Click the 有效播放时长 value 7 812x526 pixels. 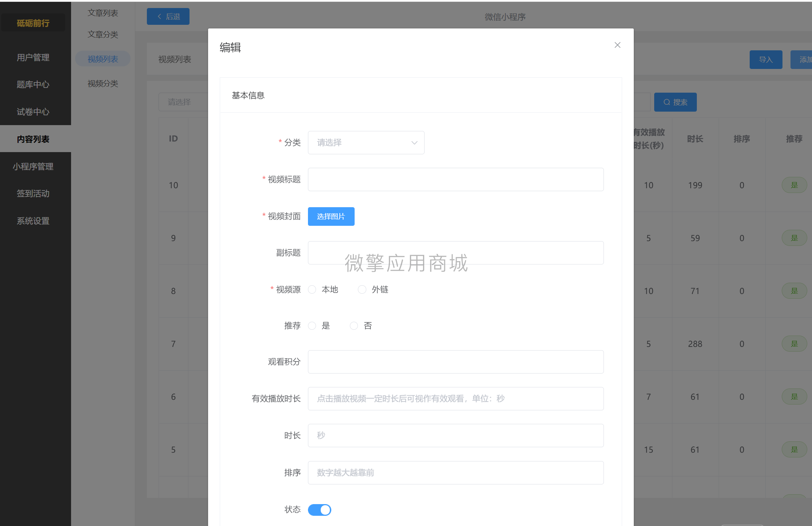tap(648, 397)
